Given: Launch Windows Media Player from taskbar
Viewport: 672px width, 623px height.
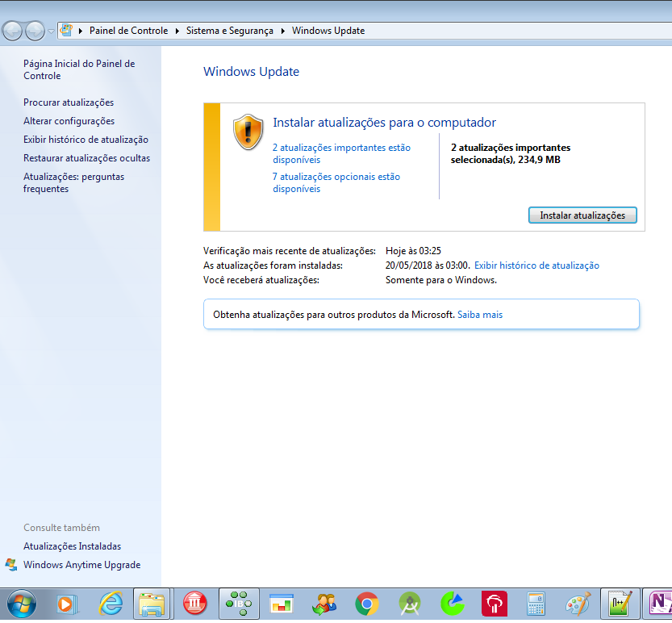Looking at the screenshot, I should pos(66,604).
